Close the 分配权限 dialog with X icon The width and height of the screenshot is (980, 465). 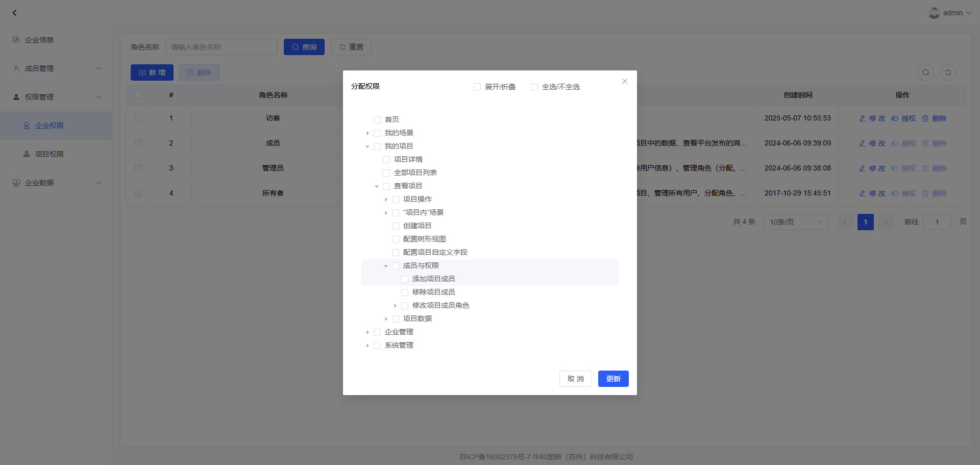coord(624,81)
